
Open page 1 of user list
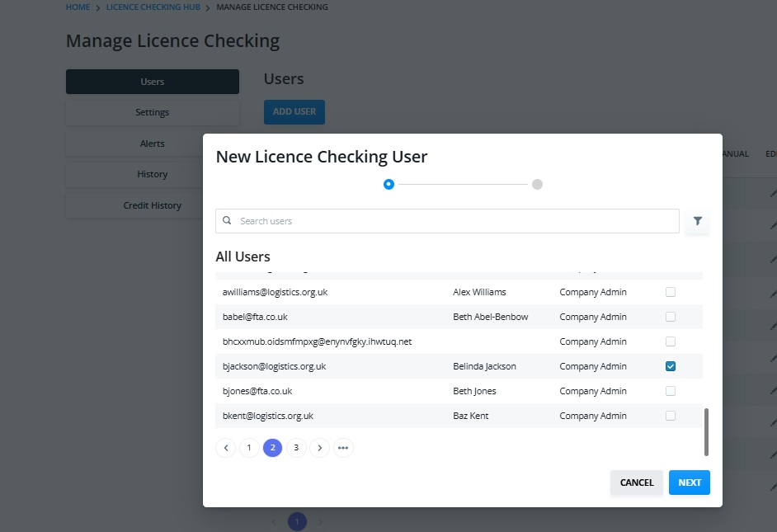tap(249, 448)
